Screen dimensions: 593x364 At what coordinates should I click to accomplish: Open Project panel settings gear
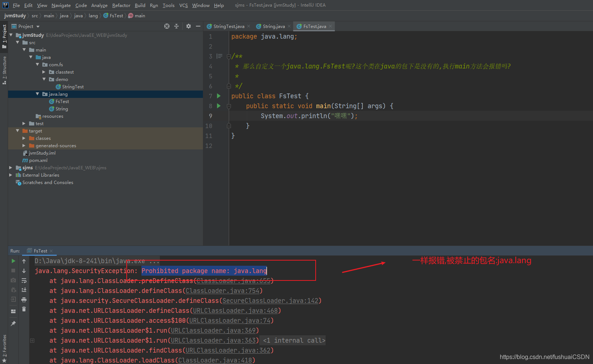(189, 26)
